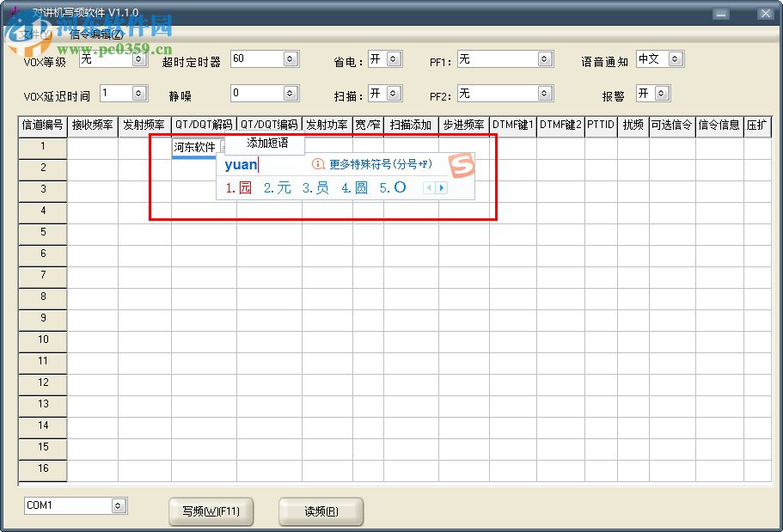
Task: Click the DTMF键1 column header
Action: 513,125
